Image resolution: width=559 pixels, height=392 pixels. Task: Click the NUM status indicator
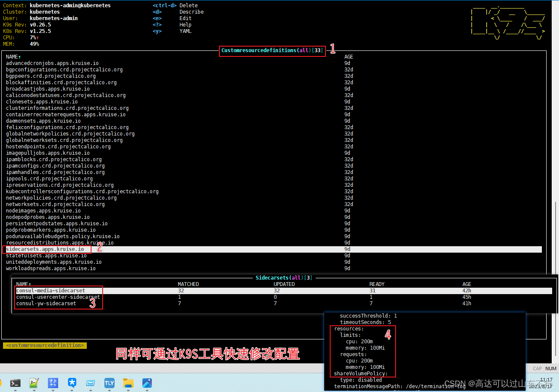point(551,368)
